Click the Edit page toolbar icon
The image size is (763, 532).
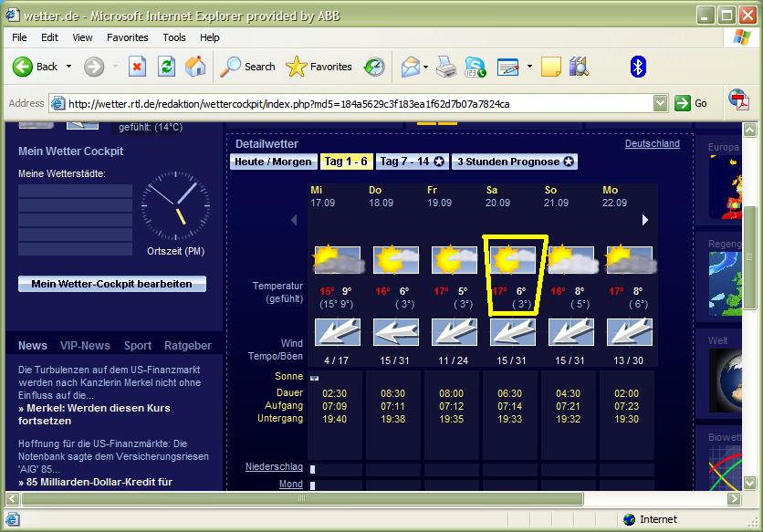tap(508, 67)
